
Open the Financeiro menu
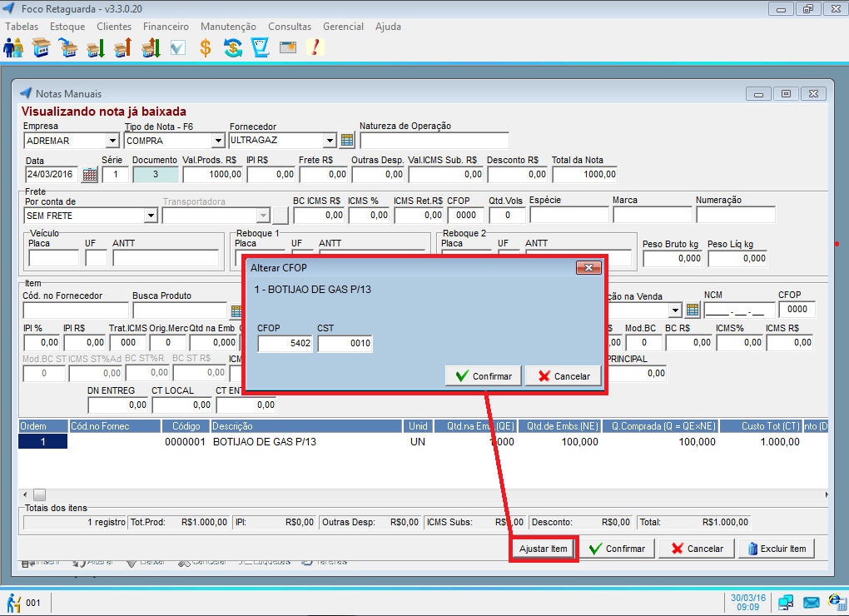166,27
